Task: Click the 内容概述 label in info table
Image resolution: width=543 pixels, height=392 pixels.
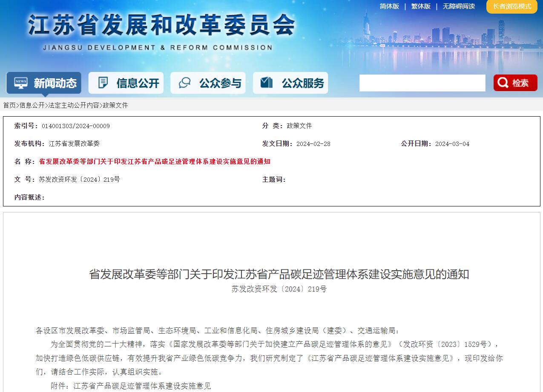Action: (x=29, y=197)
